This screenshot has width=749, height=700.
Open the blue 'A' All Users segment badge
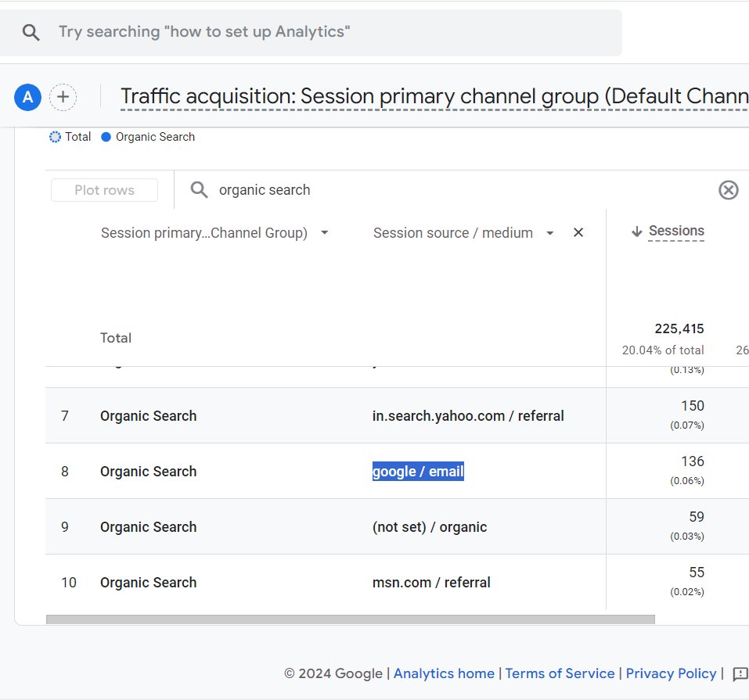coord(27,97)
